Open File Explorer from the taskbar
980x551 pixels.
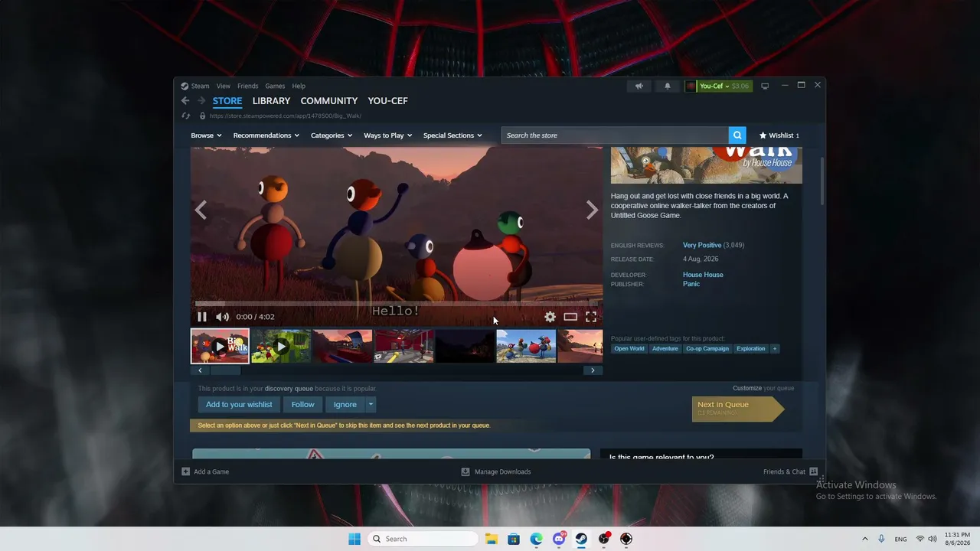pyautogui.click(x=491, y=539)
